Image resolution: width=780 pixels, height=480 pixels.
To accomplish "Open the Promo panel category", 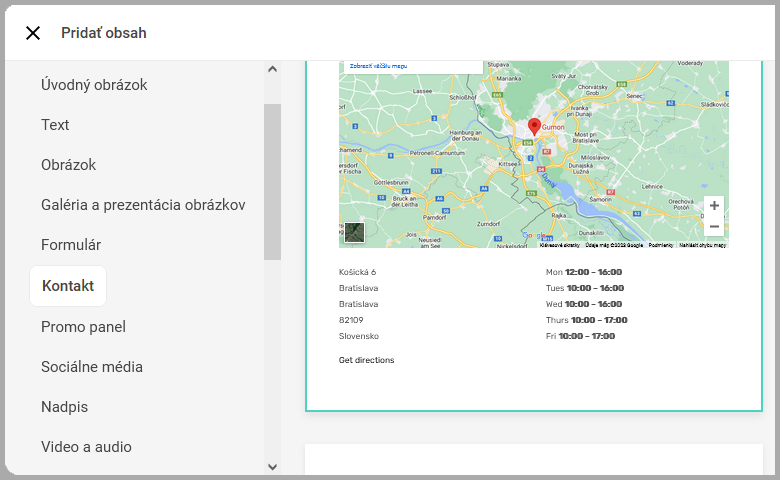I will (83, 327).
